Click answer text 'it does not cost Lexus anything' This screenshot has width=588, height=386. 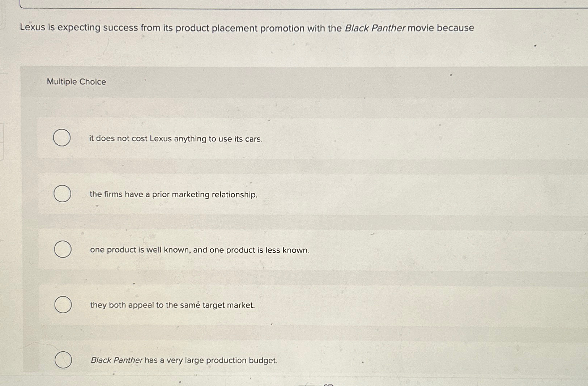pyautogui.click(x=175, y=139)
